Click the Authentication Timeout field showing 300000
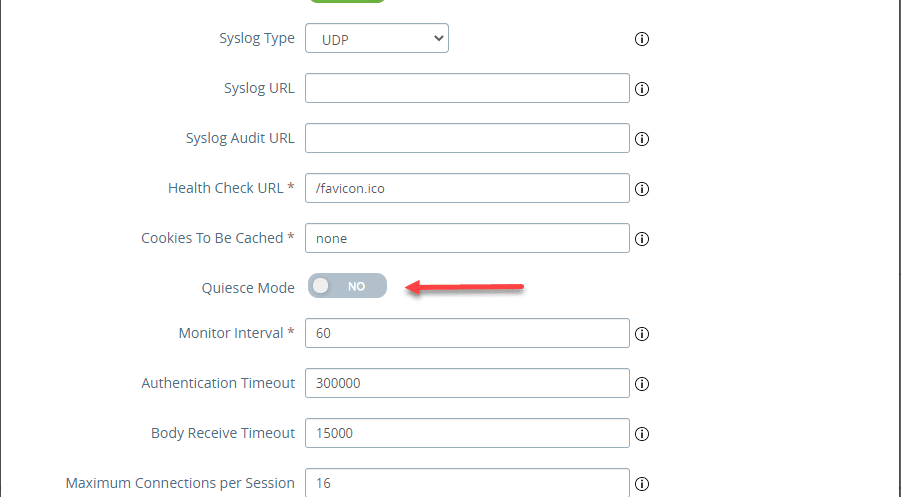Screen dimensions: 901x497 tap(467, 383)
